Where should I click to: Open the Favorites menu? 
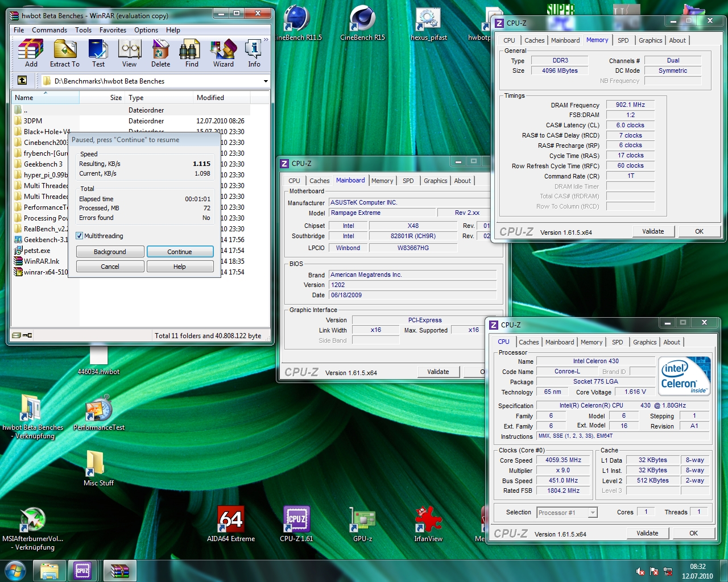(x=113, y=30)
